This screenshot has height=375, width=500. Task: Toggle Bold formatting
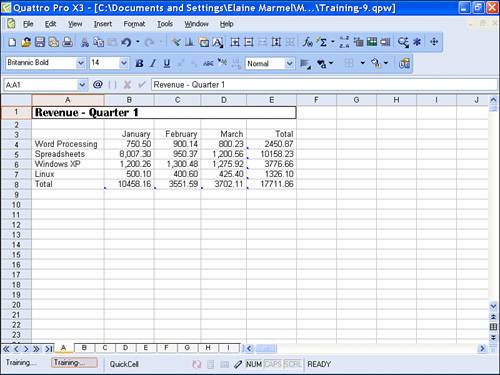tap(139, 63)
